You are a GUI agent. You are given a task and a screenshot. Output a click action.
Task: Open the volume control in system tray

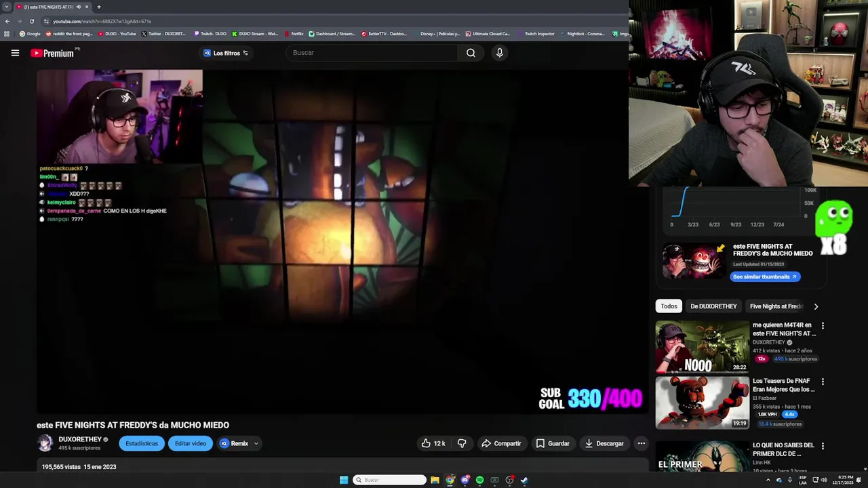coord(824,480)
